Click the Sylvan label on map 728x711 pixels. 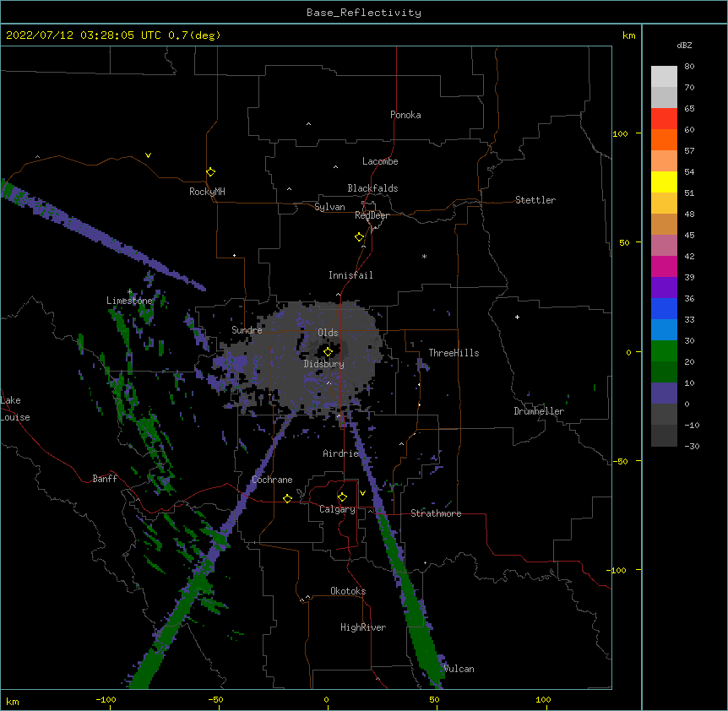(x=329, y=207)
